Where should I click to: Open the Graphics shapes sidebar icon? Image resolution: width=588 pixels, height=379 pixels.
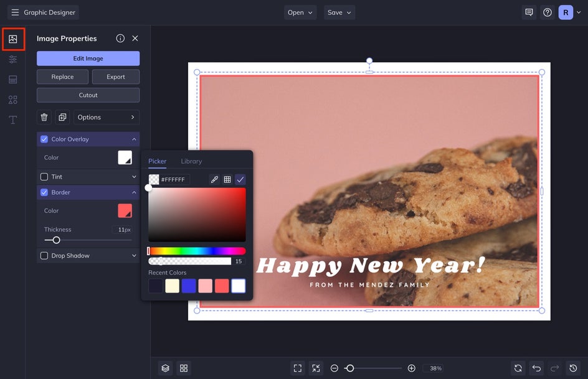(x=13, y=100)
